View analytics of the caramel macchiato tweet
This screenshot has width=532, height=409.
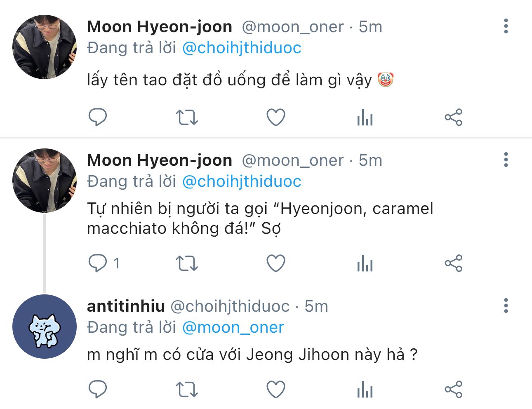365,263
